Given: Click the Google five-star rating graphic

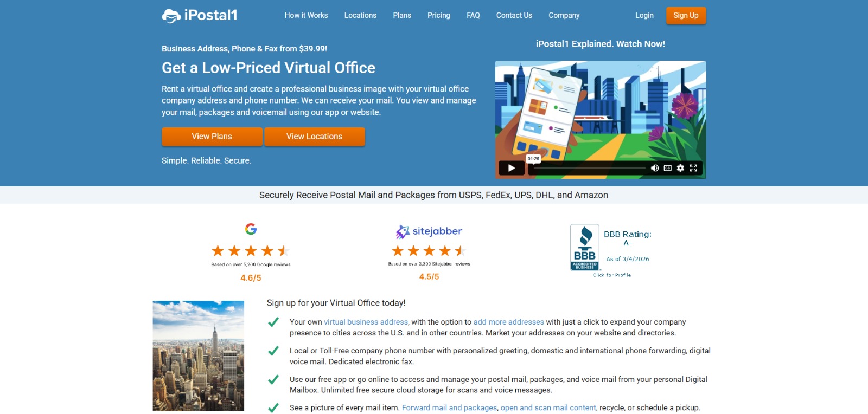Looking at the screenshot, I should click(251, 251).
